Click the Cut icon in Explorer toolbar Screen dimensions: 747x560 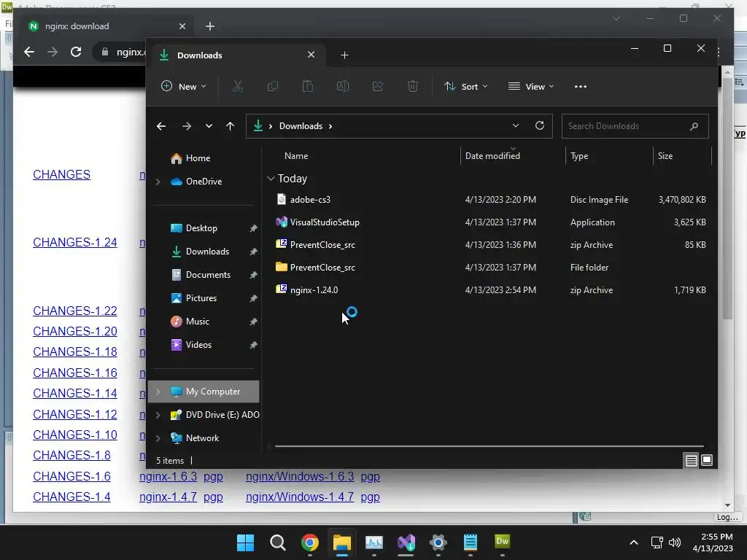tap(237, 86)
